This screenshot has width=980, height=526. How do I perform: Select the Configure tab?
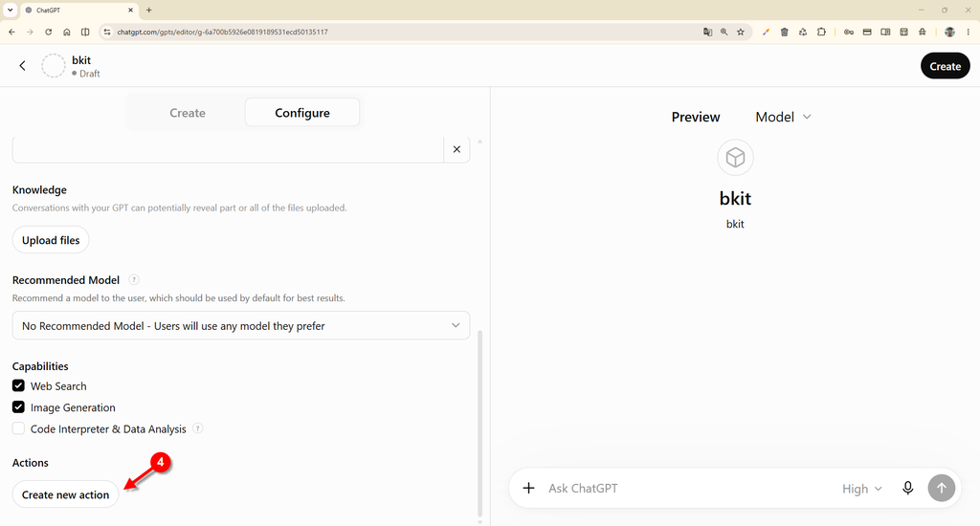[x=302, y=113]
